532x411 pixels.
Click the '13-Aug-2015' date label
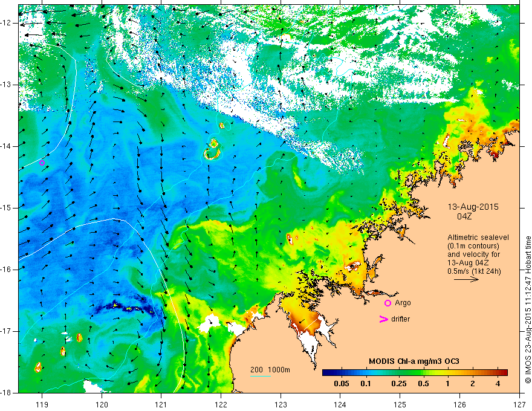473,207
